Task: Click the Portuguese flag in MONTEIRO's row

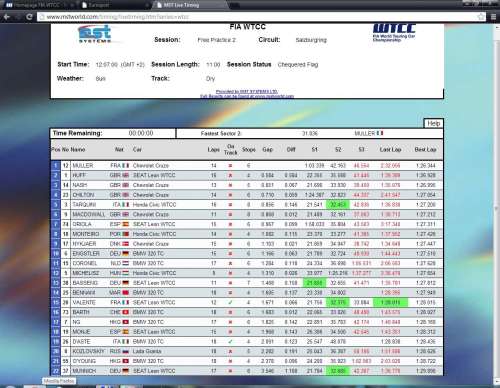Action: (x=125, y=234)
